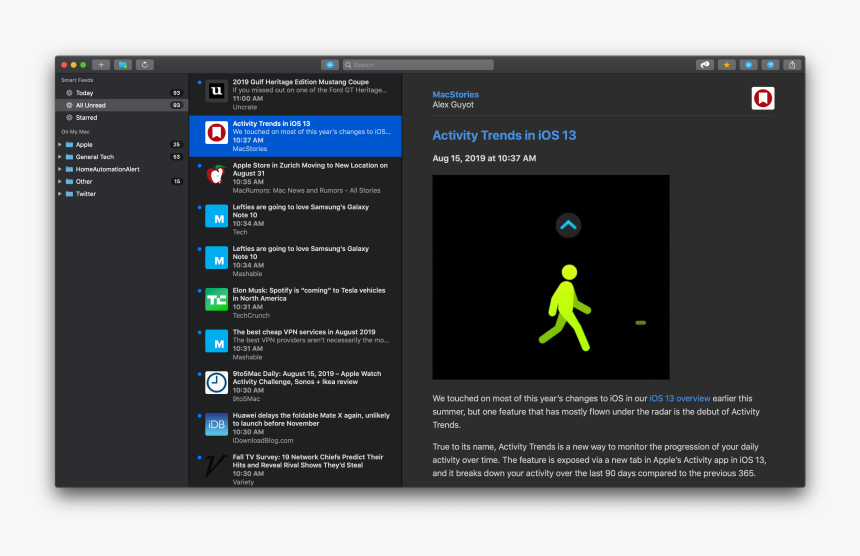
Task: Star the article with the star toolbar icon
Action: pyautogui.click(x=727, y=65)
